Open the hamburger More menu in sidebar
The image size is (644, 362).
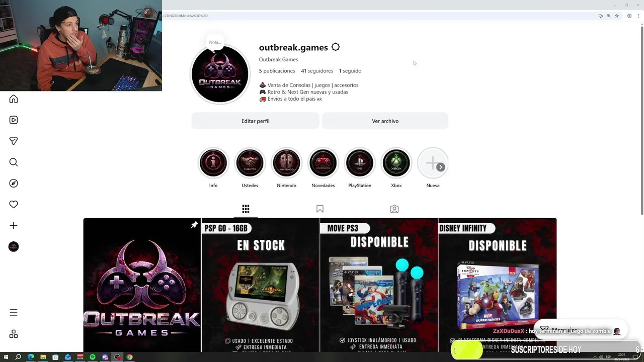tap(14, 313)
